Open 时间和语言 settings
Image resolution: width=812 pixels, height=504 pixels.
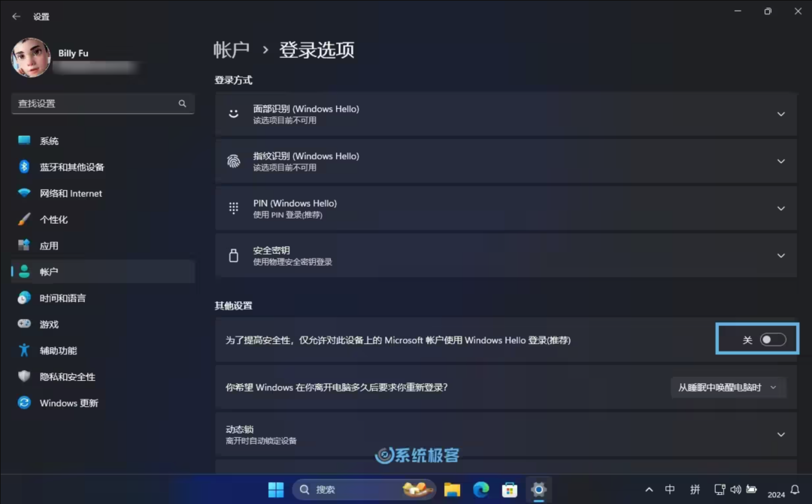click(x=102, y=298)
